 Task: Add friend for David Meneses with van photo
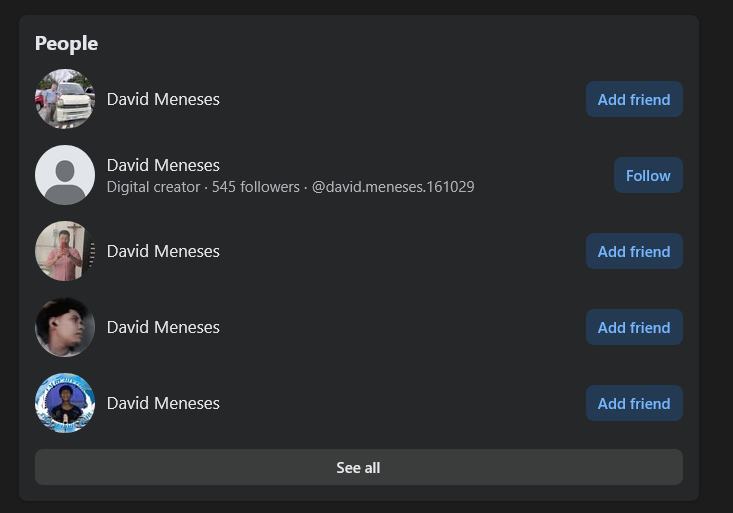[634, 99]
